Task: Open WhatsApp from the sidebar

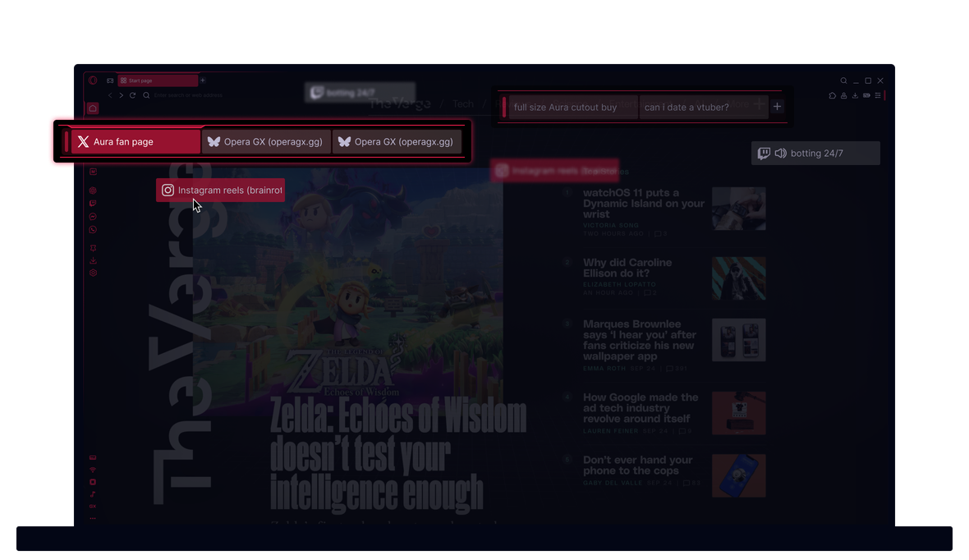Action: (x=92, y=229)
